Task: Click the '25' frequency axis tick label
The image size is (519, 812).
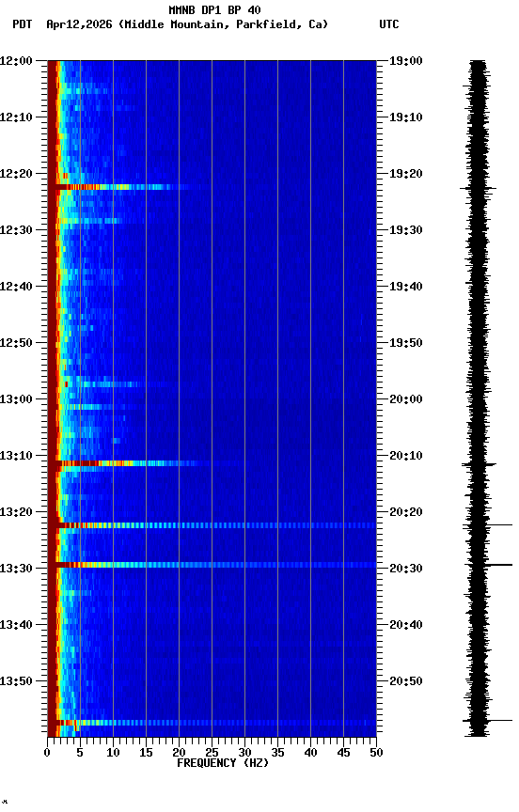Action: click(x=212, y=754)
